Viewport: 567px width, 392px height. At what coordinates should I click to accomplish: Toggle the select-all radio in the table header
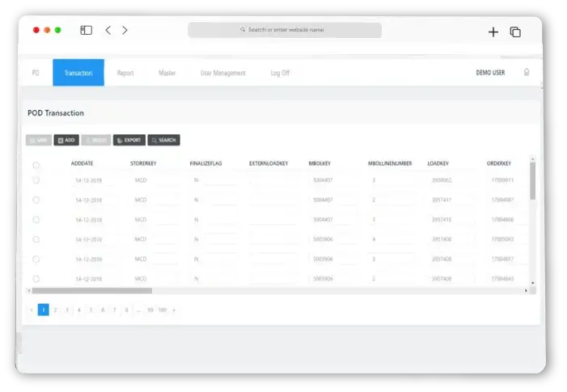pos(36,165)
